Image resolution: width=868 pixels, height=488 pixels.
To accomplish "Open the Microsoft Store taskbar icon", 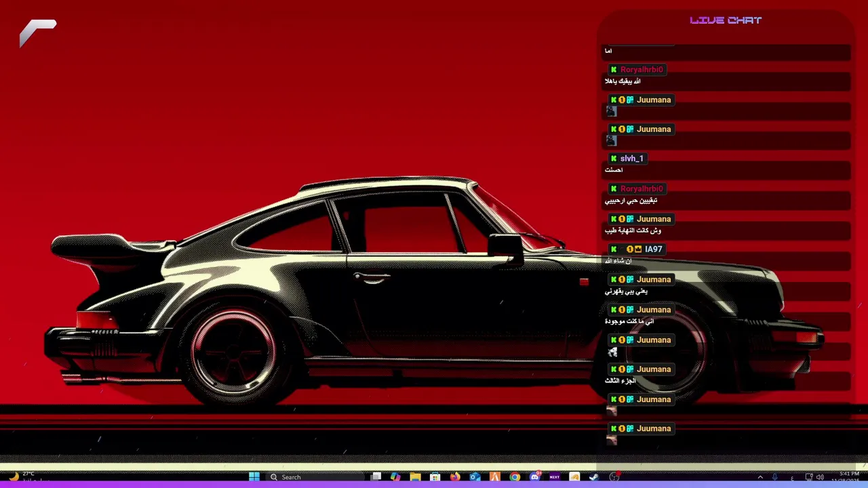I will [435, 477].
